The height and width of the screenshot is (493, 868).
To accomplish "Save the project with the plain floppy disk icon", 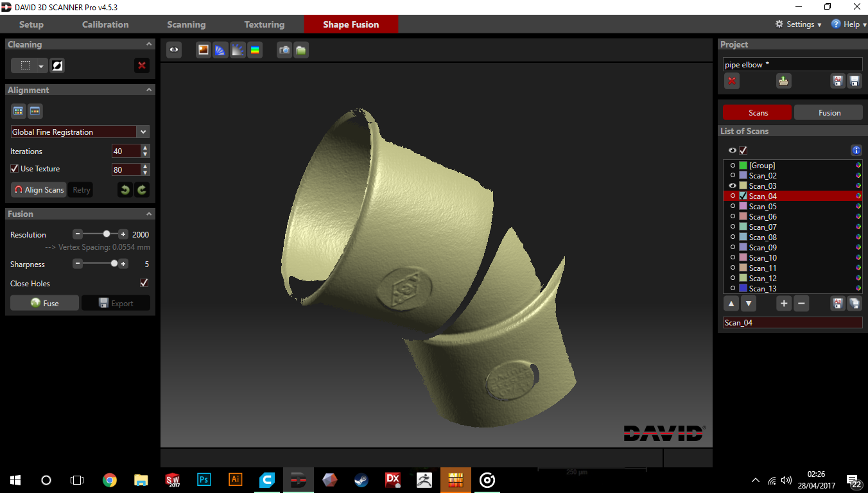I will (855, 81).
